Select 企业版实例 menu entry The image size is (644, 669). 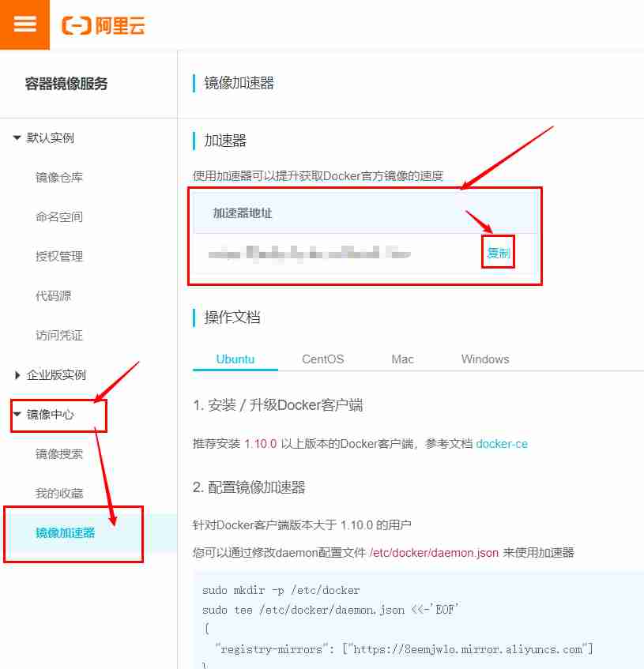56,375
